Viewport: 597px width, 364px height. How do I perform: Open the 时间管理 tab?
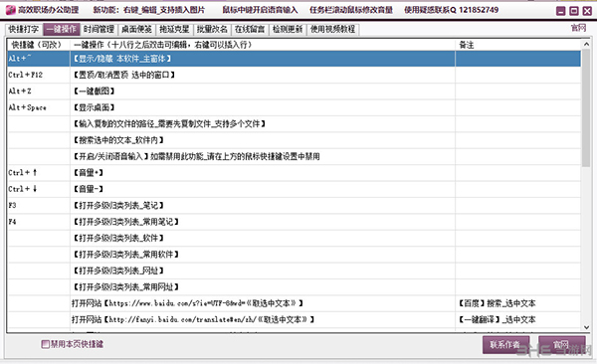pos(99,29)
